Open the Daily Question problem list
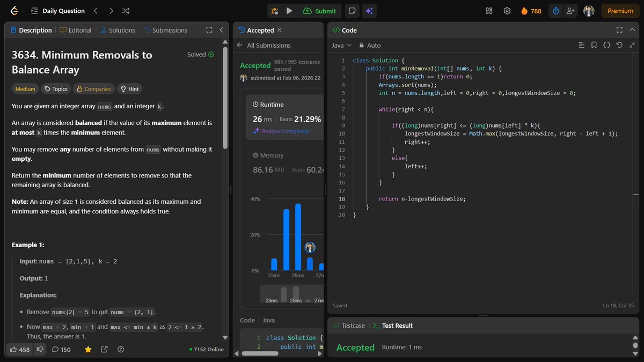644x362 pixels. [57, 11]
